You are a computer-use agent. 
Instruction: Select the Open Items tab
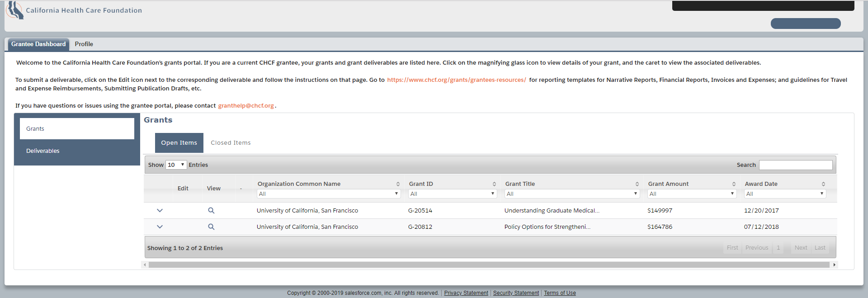click(179, 143)
